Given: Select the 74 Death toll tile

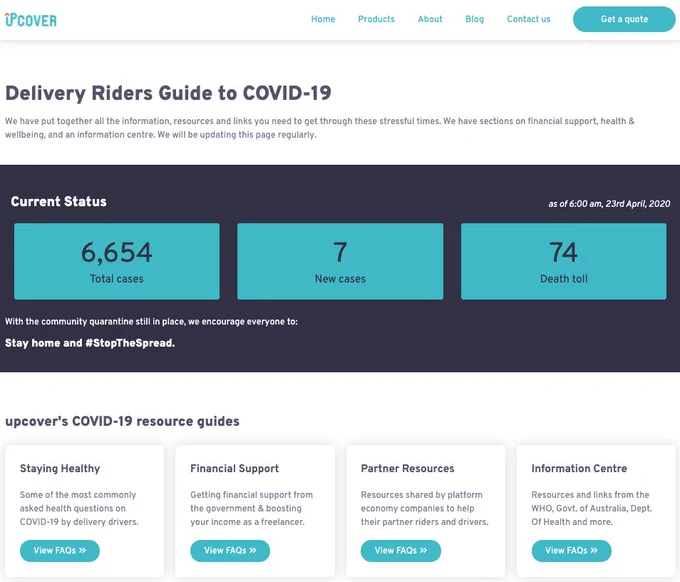Looking at the screenshot, I should pos(563,261).
